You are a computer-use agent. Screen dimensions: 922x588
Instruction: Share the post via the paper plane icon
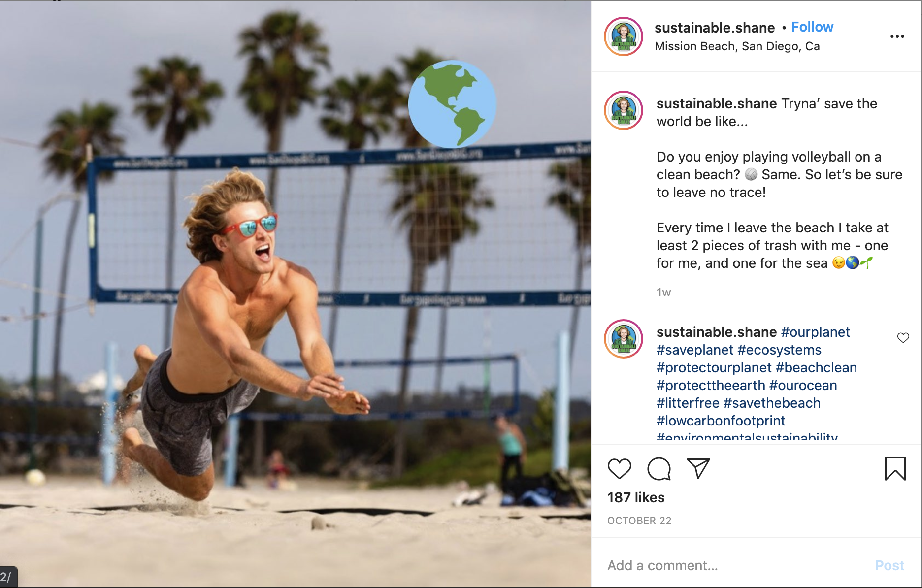(x=698, y=469)
